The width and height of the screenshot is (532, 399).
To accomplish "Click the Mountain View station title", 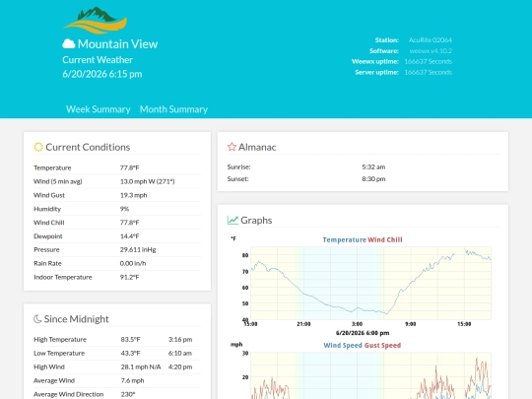I will click(117, 43).
